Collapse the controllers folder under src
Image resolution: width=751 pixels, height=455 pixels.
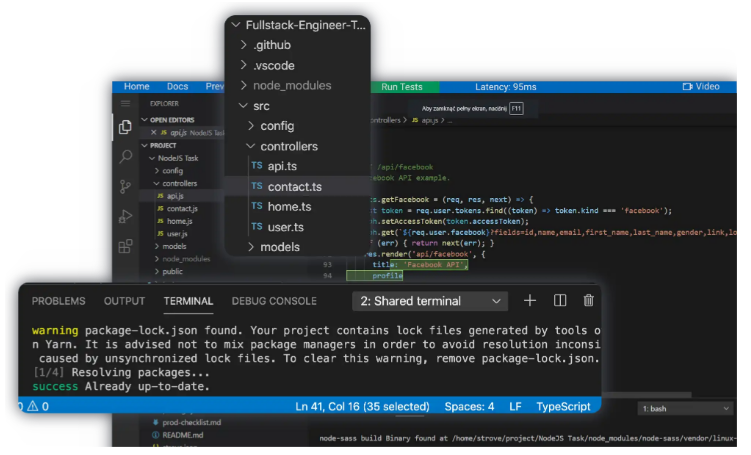250,146
